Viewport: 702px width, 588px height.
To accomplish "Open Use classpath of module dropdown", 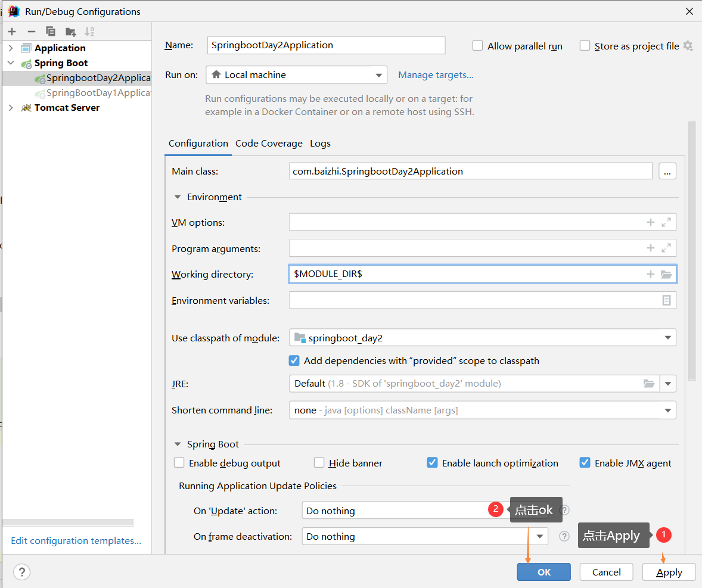I will pyautogui.click(x=482, y=338).
